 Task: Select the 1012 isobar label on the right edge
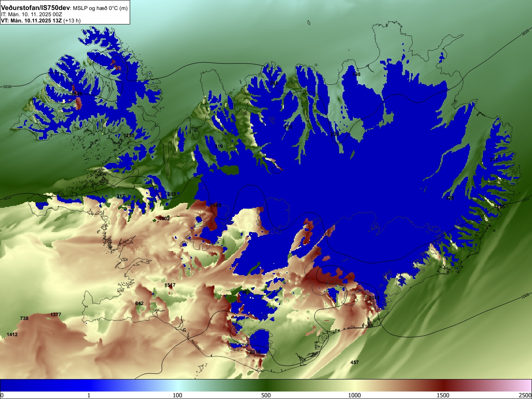tap(525, 200)
